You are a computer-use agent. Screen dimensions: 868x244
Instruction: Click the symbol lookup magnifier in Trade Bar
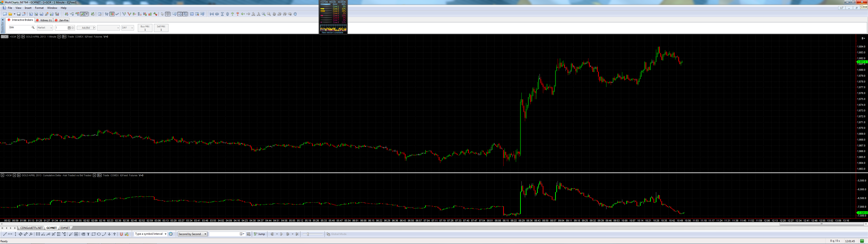[33, 28]
